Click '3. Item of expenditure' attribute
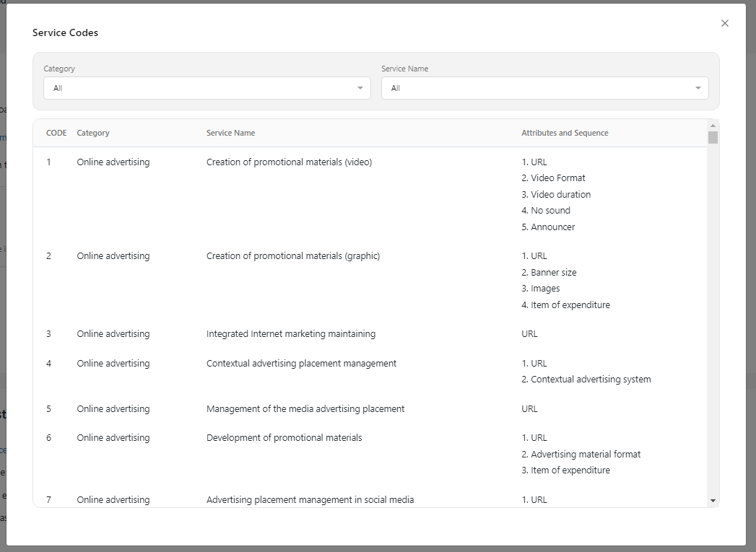 click(565, 470)
